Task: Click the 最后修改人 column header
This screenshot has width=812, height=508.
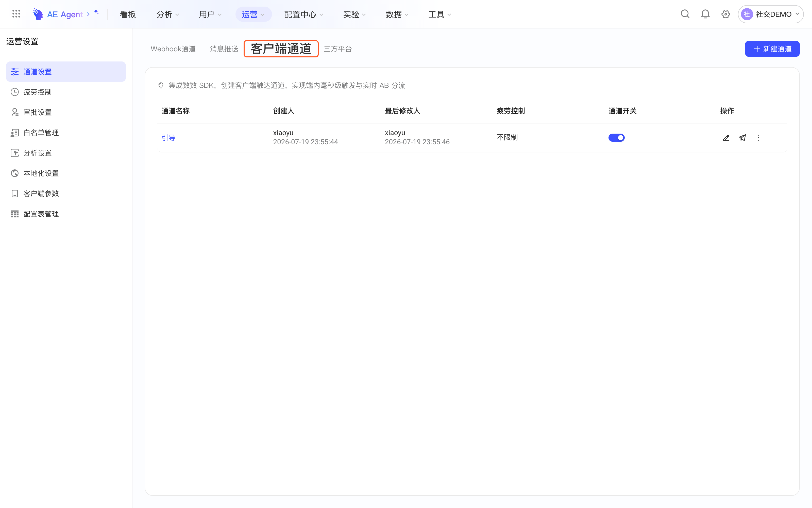Action: [402, 111]
